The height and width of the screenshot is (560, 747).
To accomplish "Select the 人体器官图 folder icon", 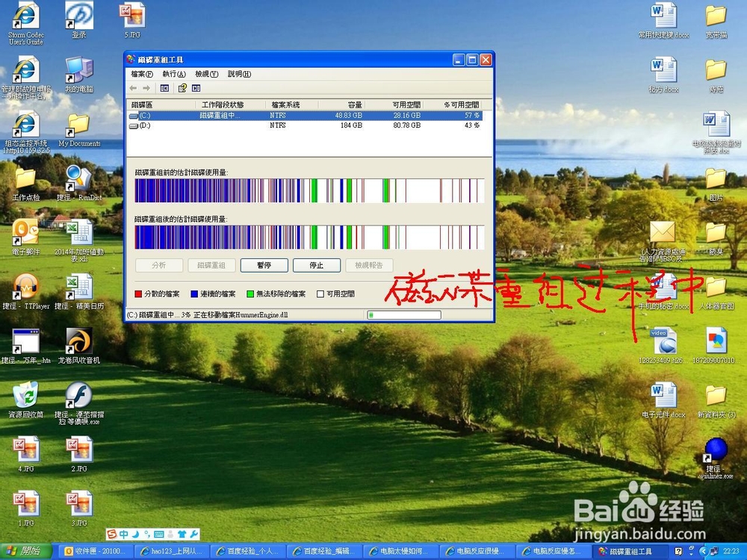I will 716,293.
